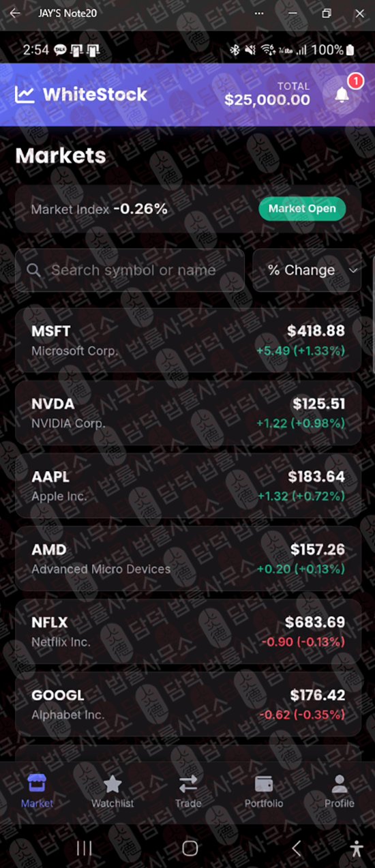Go to Trade arrows icon

tap(188, 784)
